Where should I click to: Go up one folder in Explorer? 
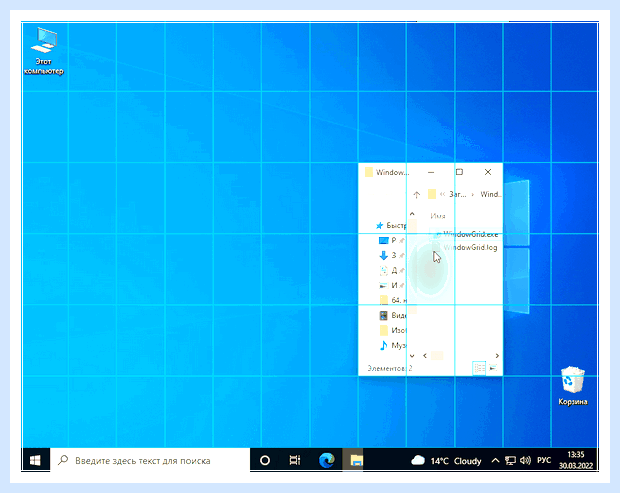pyautogui.click(x=416, y=195)
